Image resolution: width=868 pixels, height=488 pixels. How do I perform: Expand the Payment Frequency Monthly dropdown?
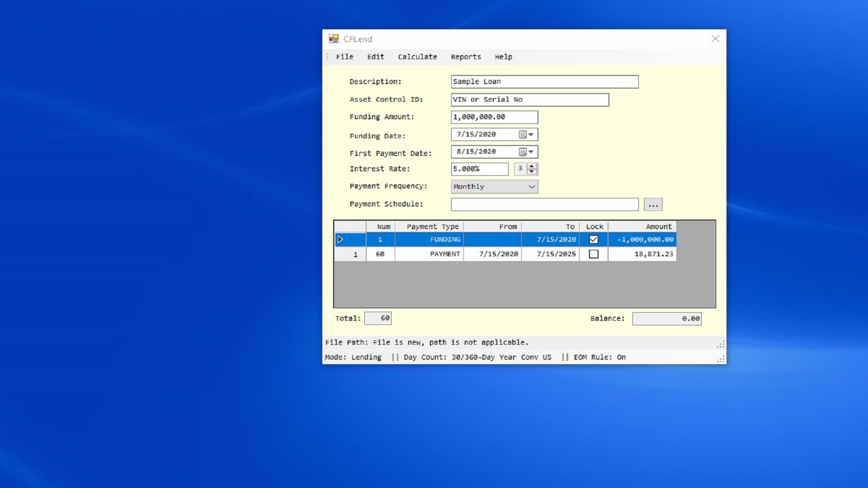pos(532,187)
